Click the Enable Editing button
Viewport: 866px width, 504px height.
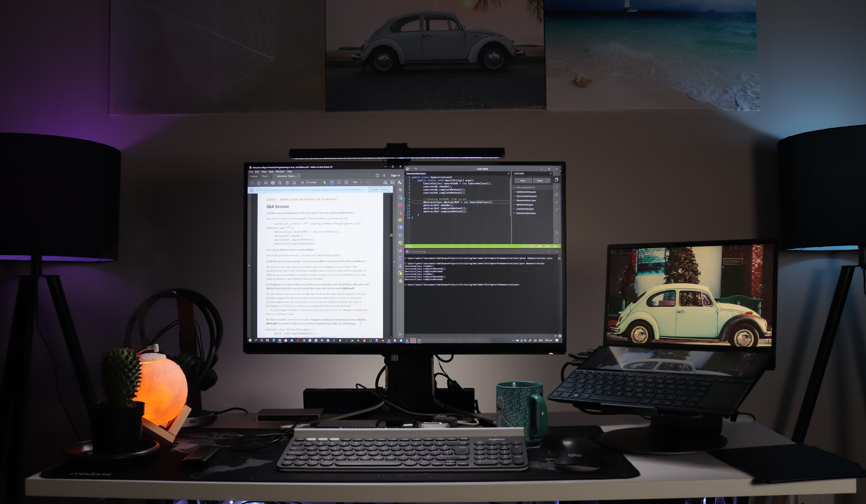(379, 189)
